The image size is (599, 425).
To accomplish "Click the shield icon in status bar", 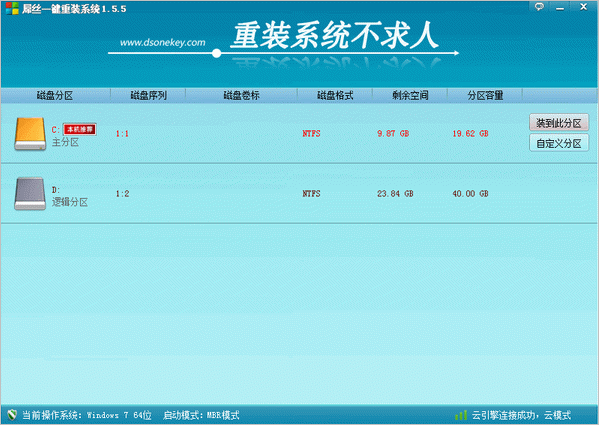I will (x=12, y=415).
